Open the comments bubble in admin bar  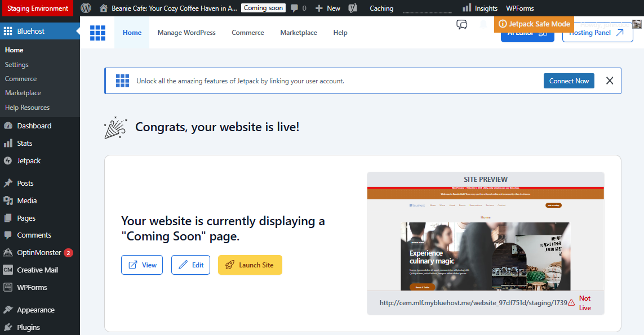pos(298,8)
